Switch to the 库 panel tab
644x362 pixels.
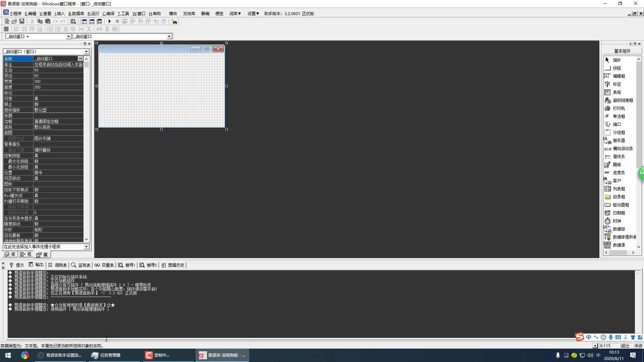point(10,254)
